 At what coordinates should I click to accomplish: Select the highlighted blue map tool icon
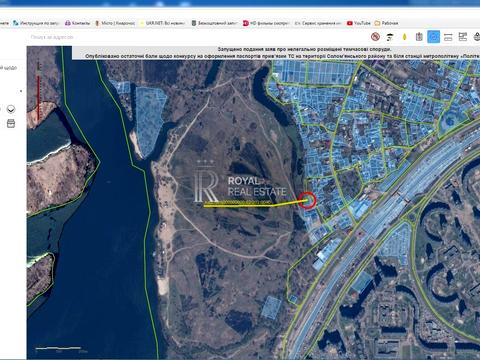tap(433, 37)
